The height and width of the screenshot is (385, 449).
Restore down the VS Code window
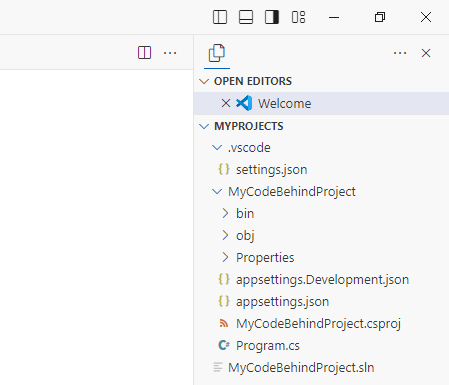380,17
